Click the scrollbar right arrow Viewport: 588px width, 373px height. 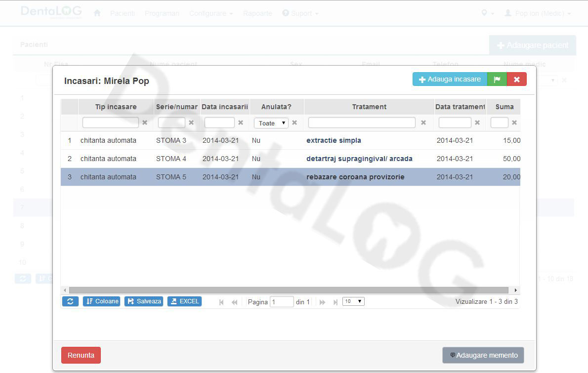tap(516, 290)
